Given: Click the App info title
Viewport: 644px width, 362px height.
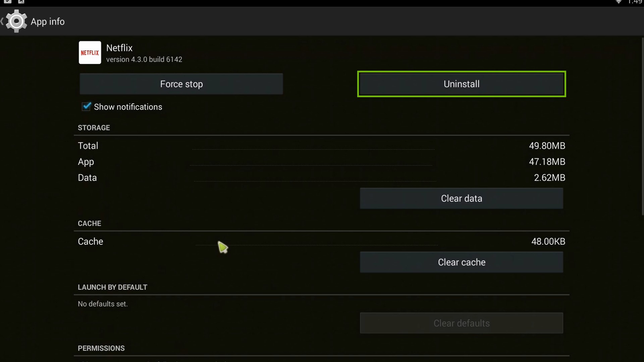Looking at the screenshot, I should (x=48, y=21).
